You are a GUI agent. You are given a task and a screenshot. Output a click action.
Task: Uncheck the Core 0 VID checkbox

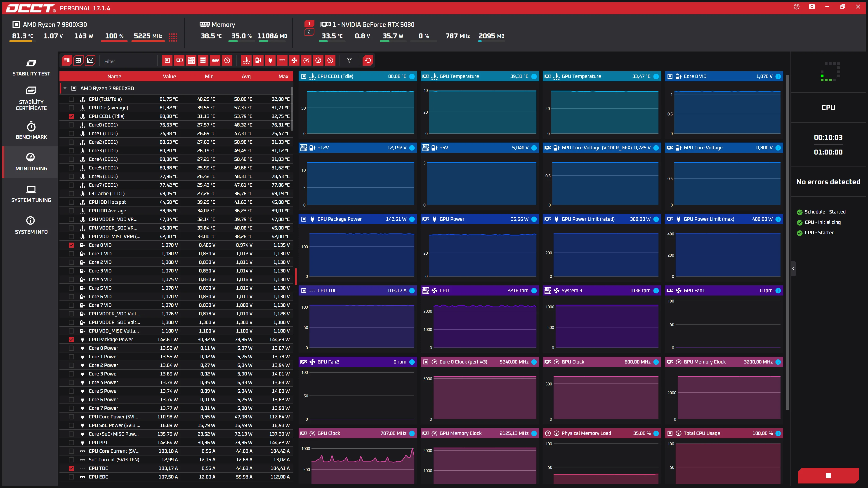click(71, 245)
